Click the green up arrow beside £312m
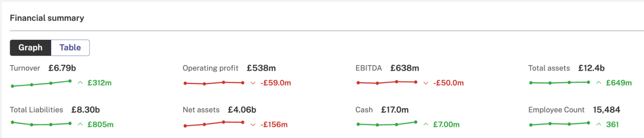The width and height of the screenshot is (644, 138). click(x=80, y=83)
